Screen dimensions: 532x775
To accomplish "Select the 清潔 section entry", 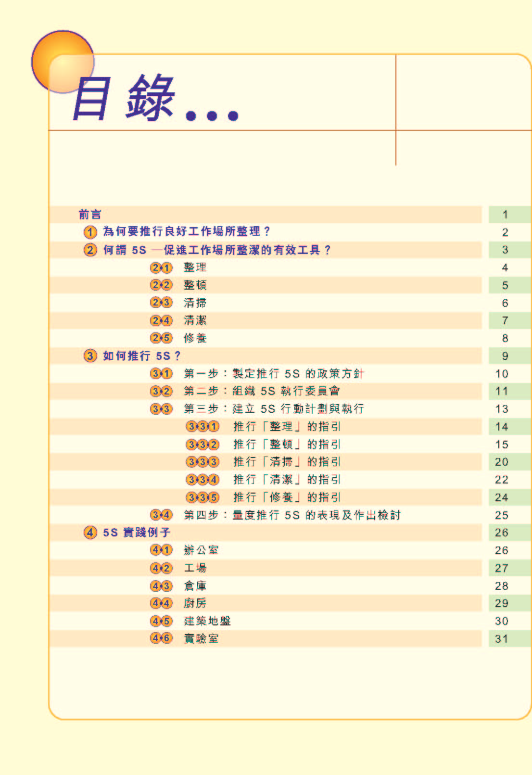I will (x=195, y=321).
